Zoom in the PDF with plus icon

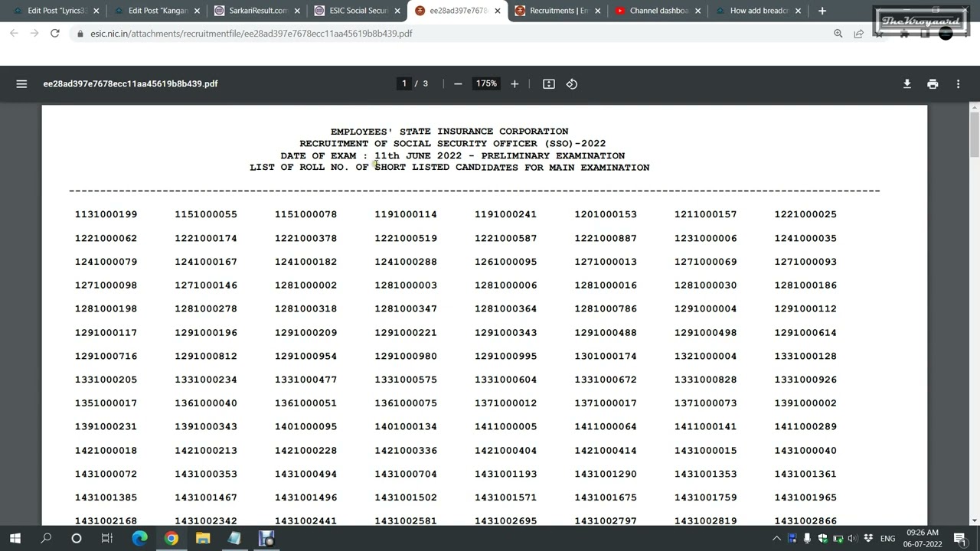[514, 83]
